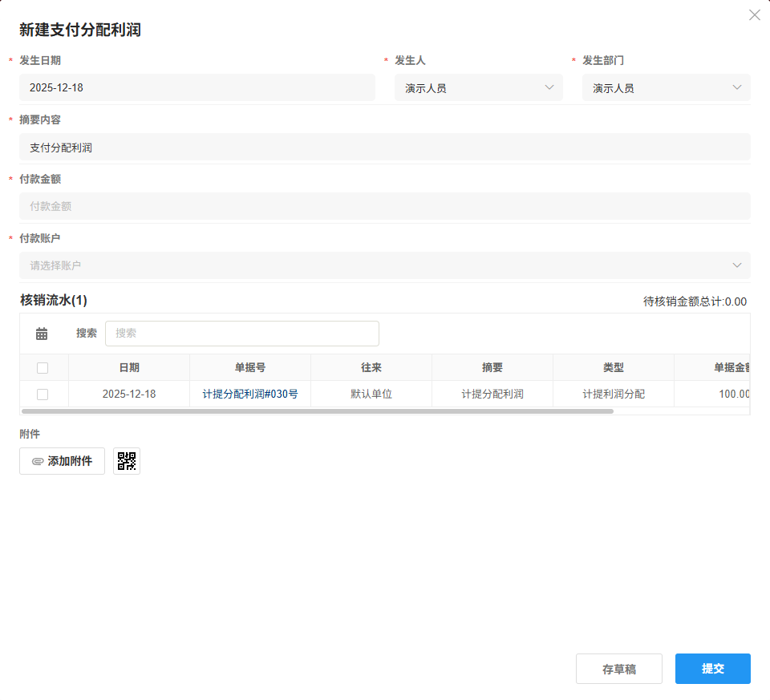Click the 付款金额 amount input field

(x=385, y=206)
